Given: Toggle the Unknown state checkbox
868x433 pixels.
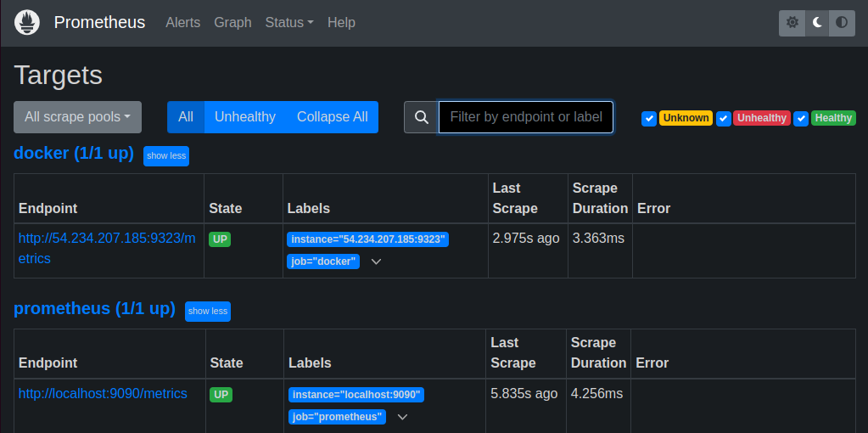Looking at the screenshot, I should [x=649, y=119].
